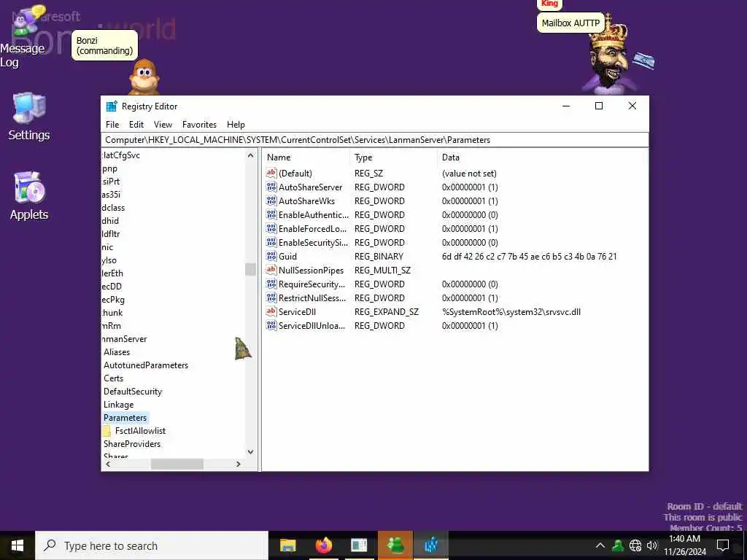Click the Guid hex data value
Image resolution: width=747 pixels, height=560 pixels.
click(530, 256)
